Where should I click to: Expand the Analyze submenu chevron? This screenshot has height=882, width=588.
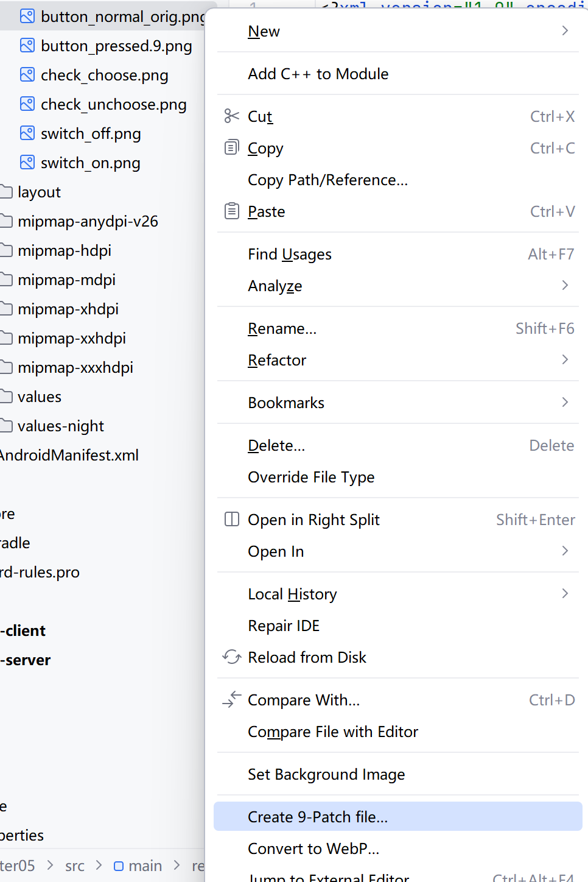click(x=565, y=285)
